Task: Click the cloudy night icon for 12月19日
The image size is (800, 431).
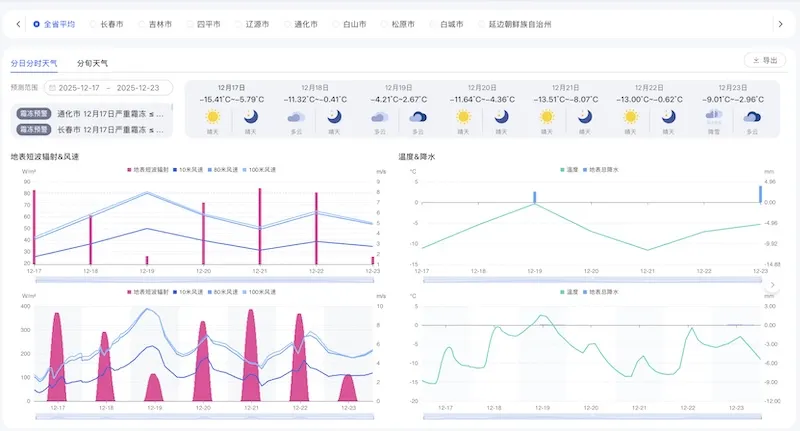Action: click(416, 117)
